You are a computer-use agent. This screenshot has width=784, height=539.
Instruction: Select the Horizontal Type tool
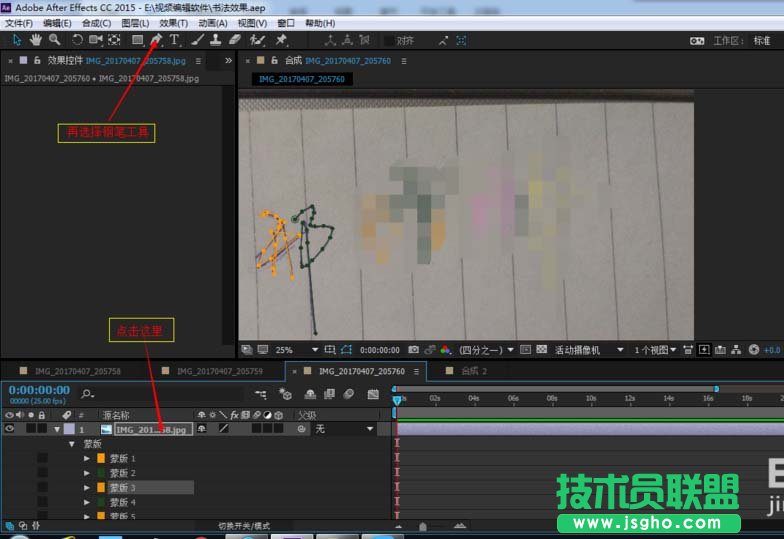point(174,40)
